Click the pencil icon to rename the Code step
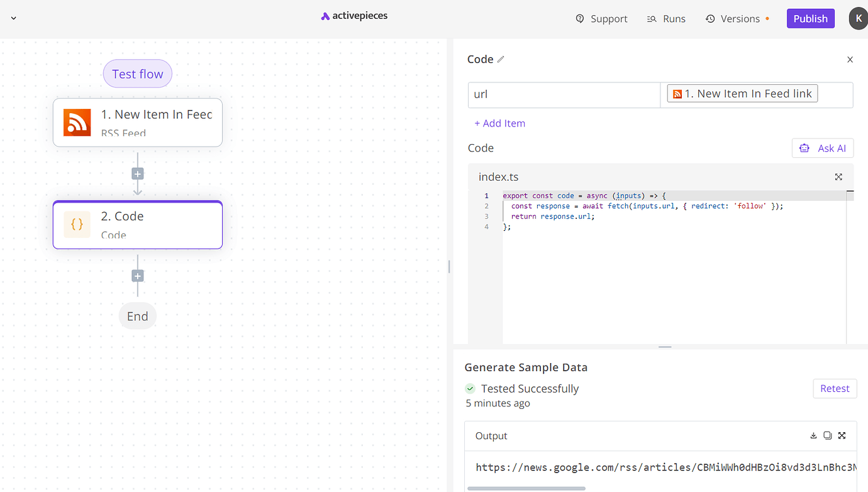Image resolution: width=868 pixels, height=492 pixels. coord(501,59)
